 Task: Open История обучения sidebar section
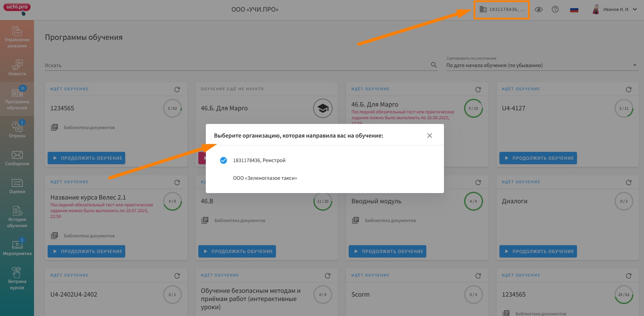point(17,217)
